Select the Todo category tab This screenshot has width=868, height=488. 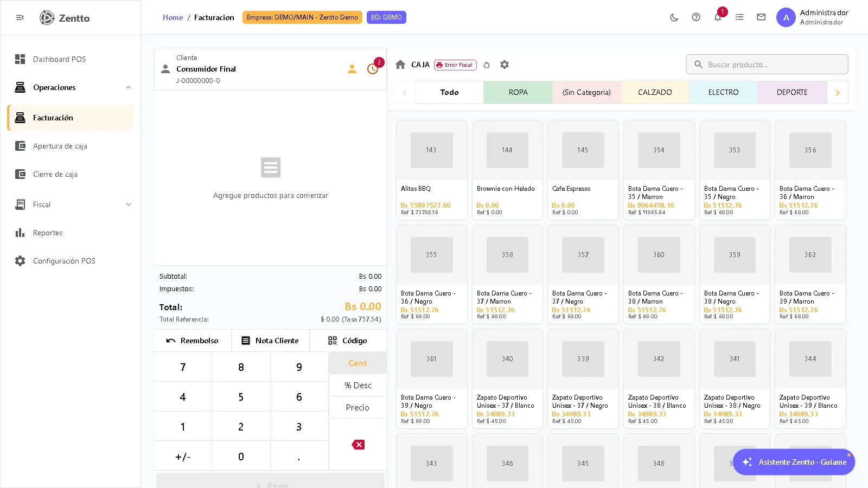tap(449, 92)
